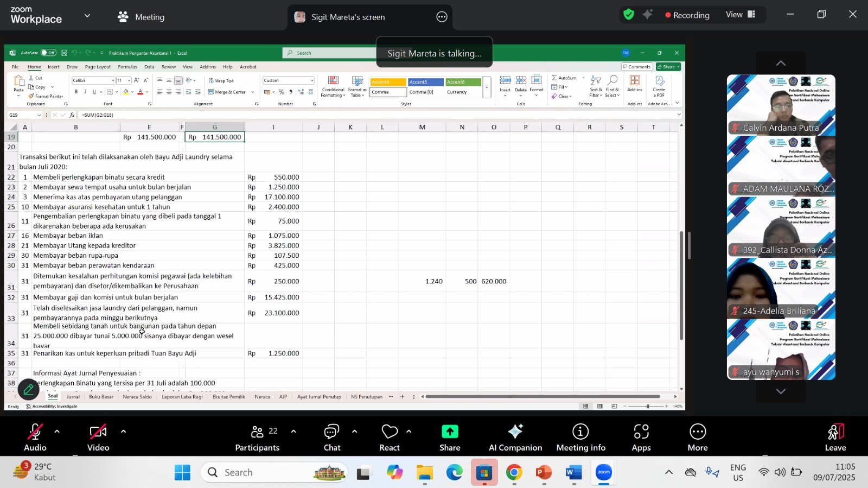Click the green Share button
The image size is (868, 488).
click(450, 438)
